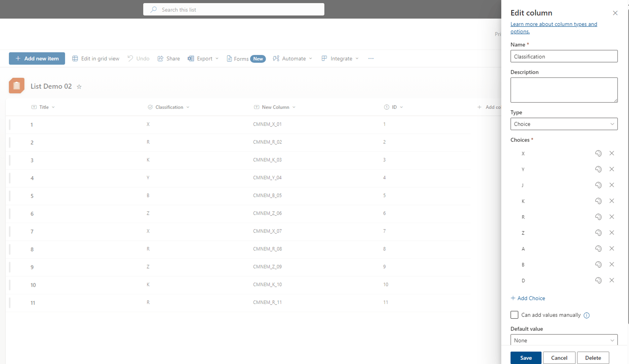Open Learn more about column types link
Image resolution: width=629 pixels, height=364 pixels.
[554, 28]
